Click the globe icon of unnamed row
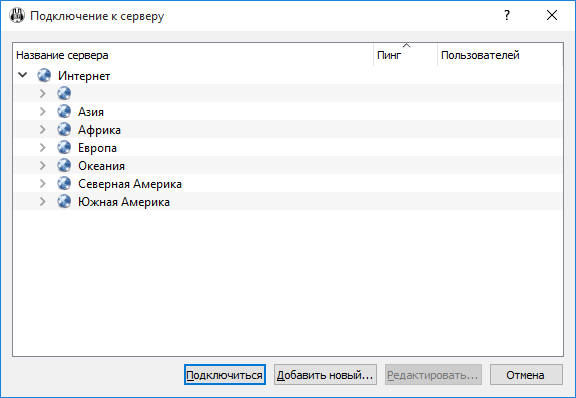576x398 pixels. 64,93
